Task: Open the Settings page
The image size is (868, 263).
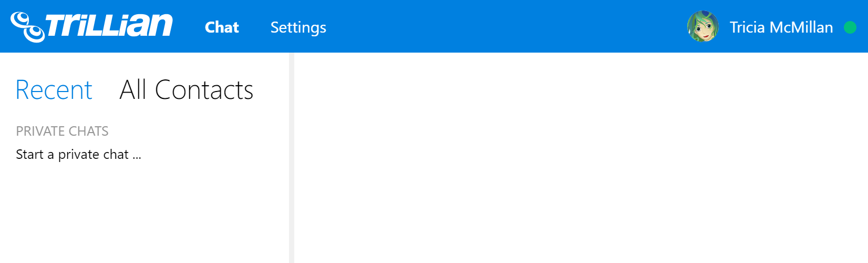Action: coord(298,27)
